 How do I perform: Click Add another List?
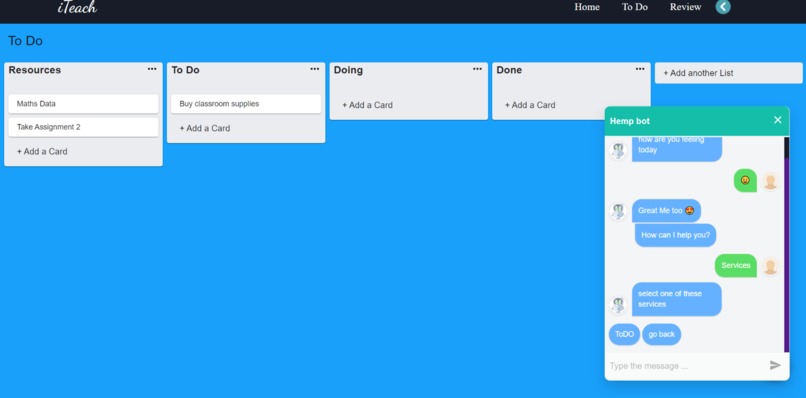tap(728, 73)
